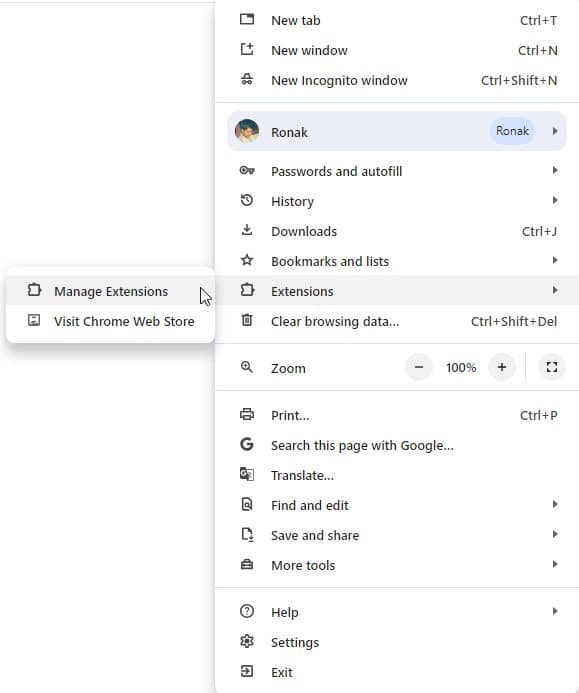Click the Ctrl+N shortcut text
The image size is (579, 693).
pyautogui.click(x=537, y=50)
